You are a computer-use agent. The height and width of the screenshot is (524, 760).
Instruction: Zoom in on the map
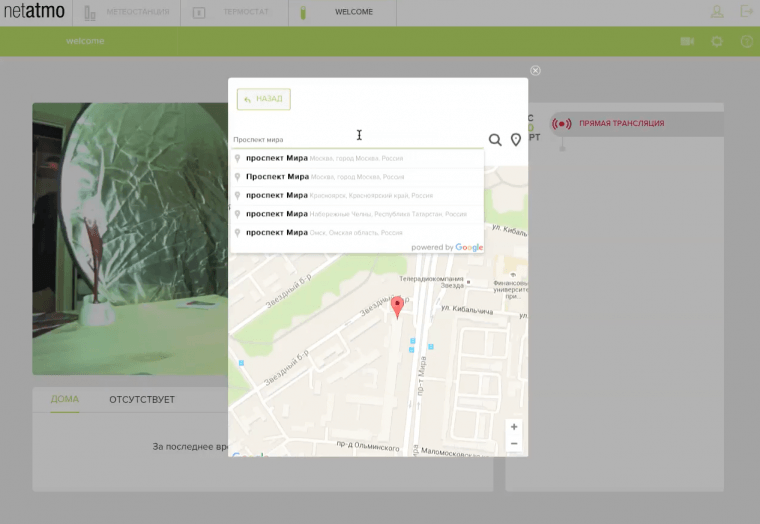click(x=514, y=427)
